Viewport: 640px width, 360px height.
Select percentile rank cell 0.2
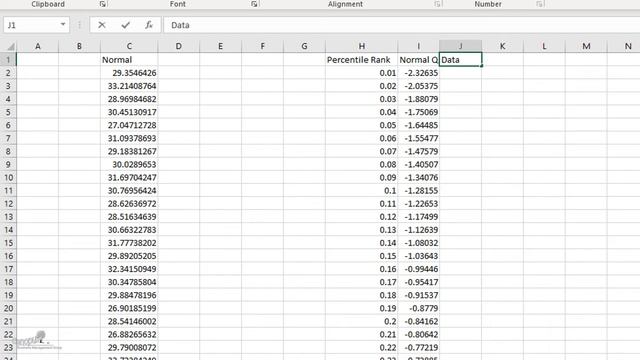362,321
